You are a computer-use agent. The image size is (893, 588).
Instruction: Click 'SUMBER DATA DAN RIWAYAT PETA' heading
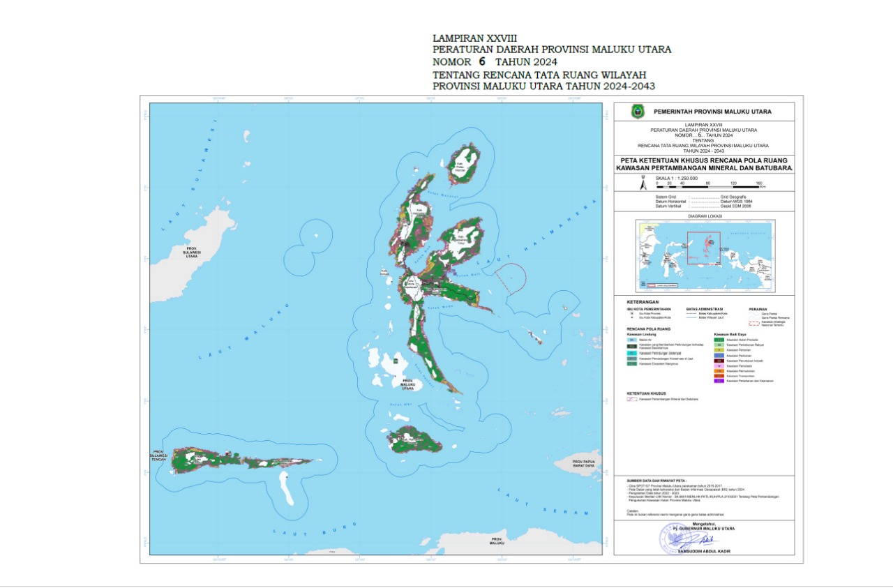pos(656,481)
